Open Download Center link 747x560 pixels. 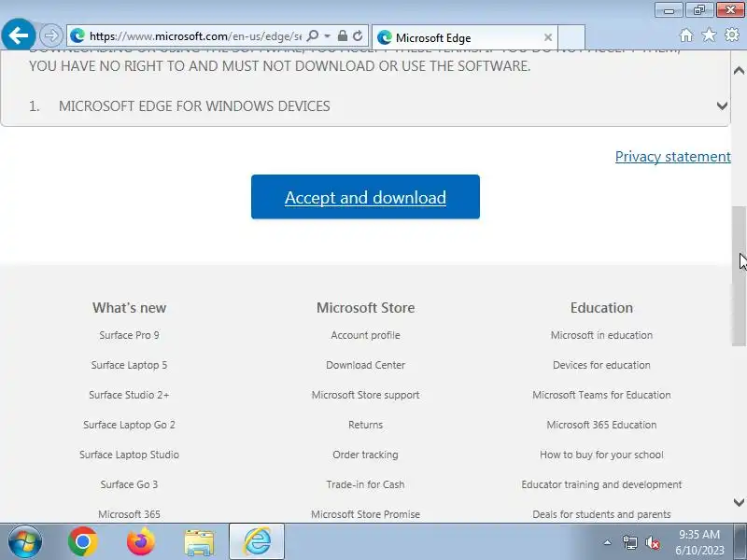[365, 365]
